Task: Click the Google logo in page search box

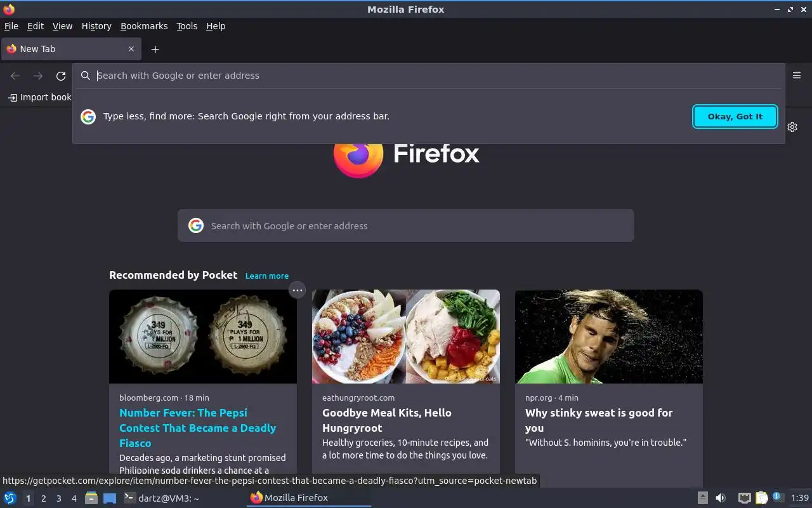Action: pos(196,225)
